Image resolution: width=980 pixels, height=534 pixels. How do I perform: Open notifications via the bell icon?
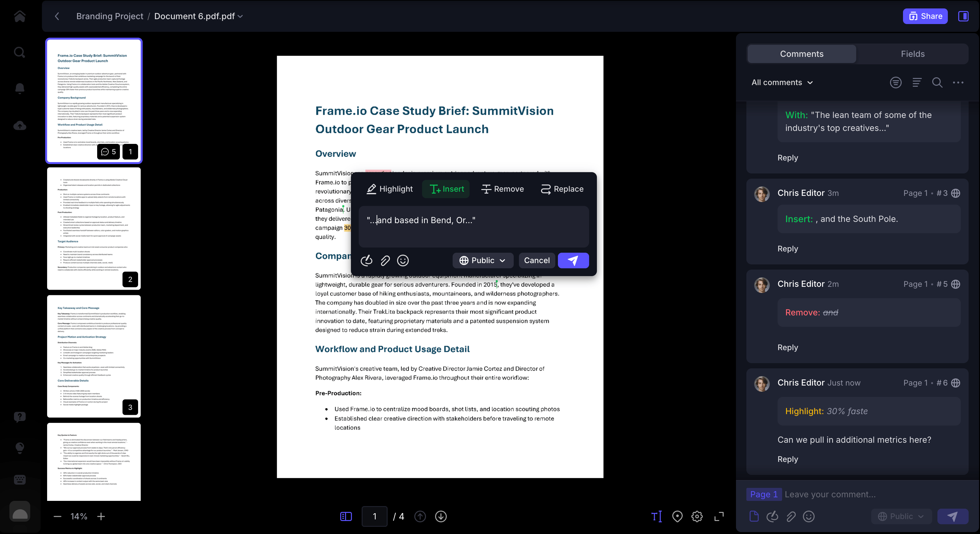[x=19, y=89]
